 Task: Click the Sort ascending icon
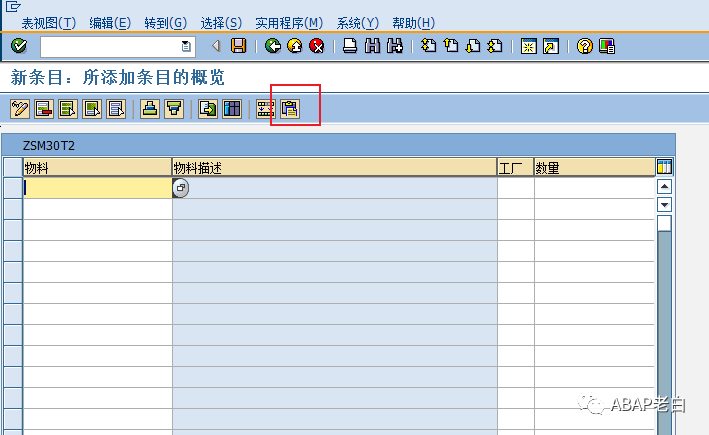(150, 109)
